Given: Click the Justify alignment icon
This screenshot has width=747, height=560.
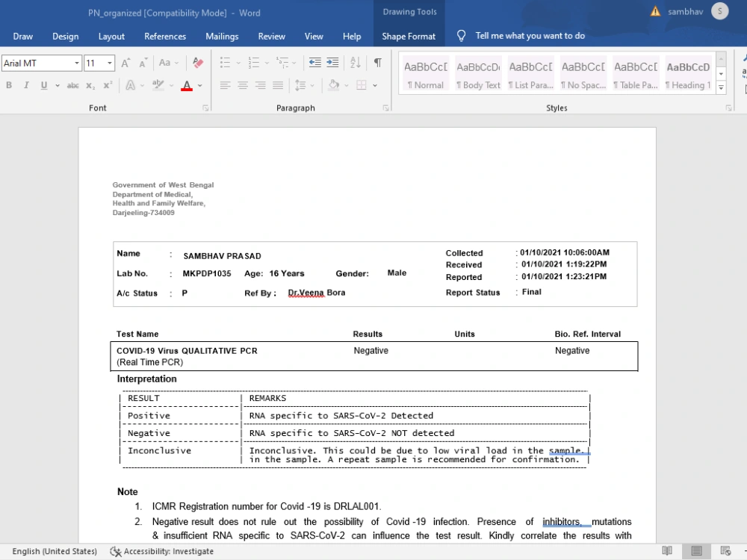Looking at the screenshot, I should coord(278,85).
